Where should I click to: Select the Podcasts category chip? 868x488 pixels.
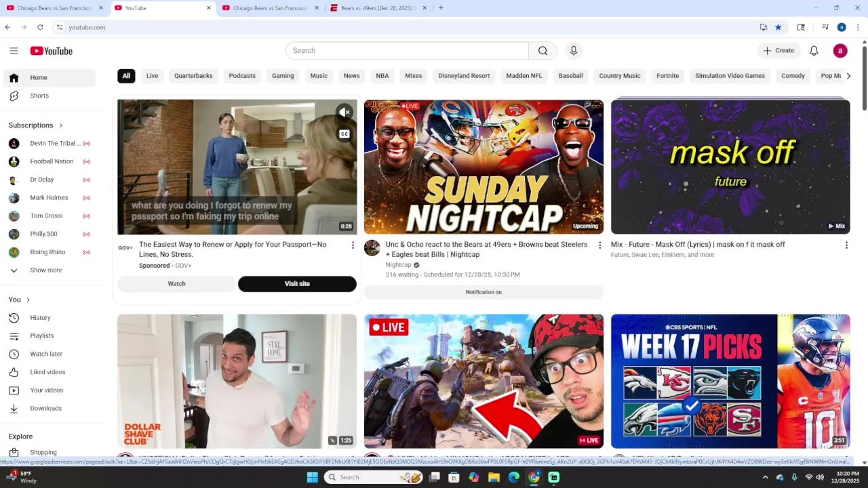coord(242,76)
